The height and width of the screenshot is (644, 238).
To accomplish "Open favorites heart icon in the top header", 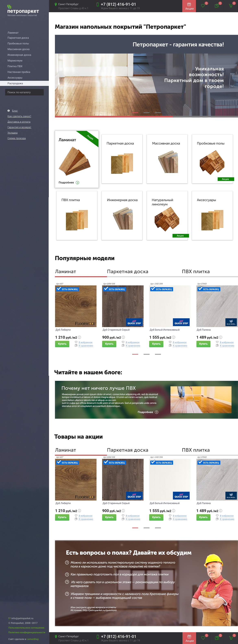I will (203, 5).
